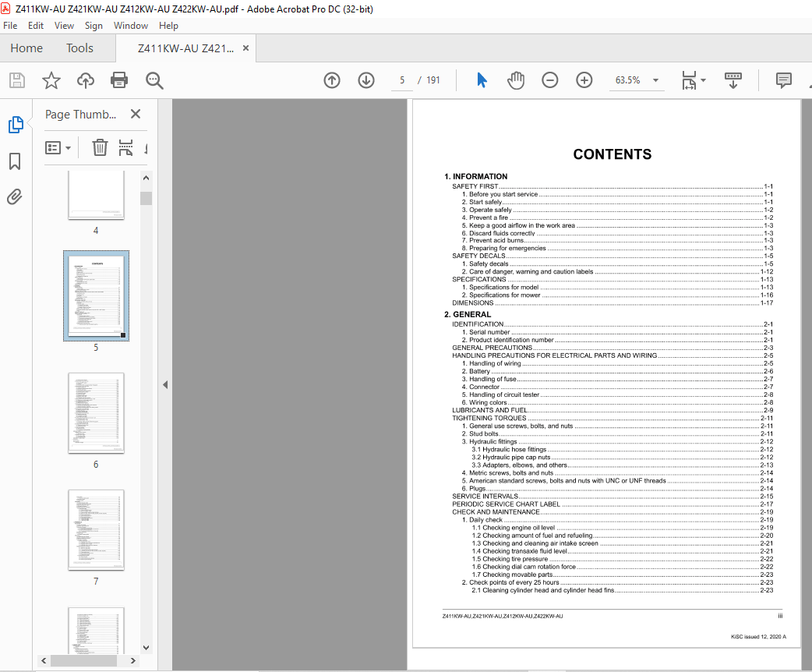
Task: Open the sticky note comment icon
Action: click(783, 80)
